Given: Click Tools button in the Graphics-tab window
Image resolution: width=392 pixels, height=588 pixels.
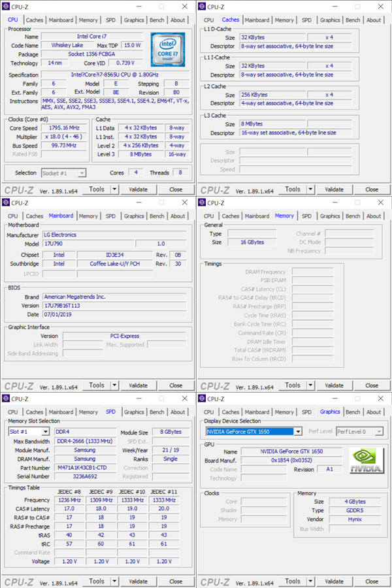Looking at the screenshot, I should (292, 581).
